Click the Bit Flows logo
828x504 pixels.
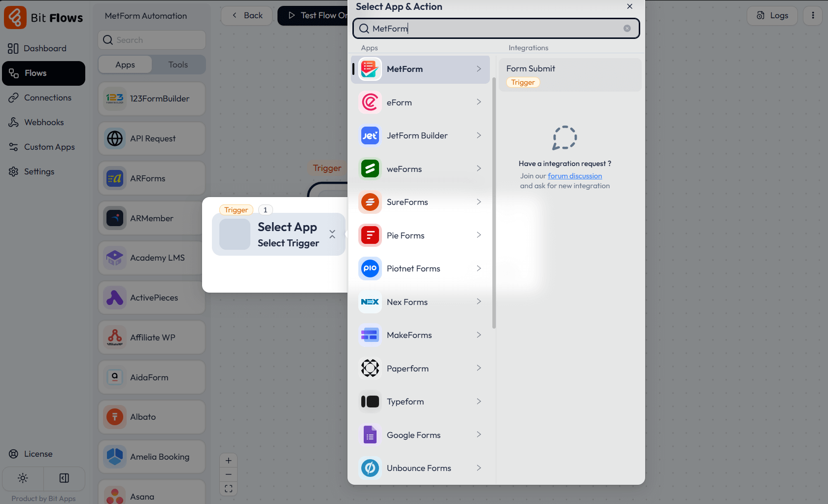click(x=43, y=18)
